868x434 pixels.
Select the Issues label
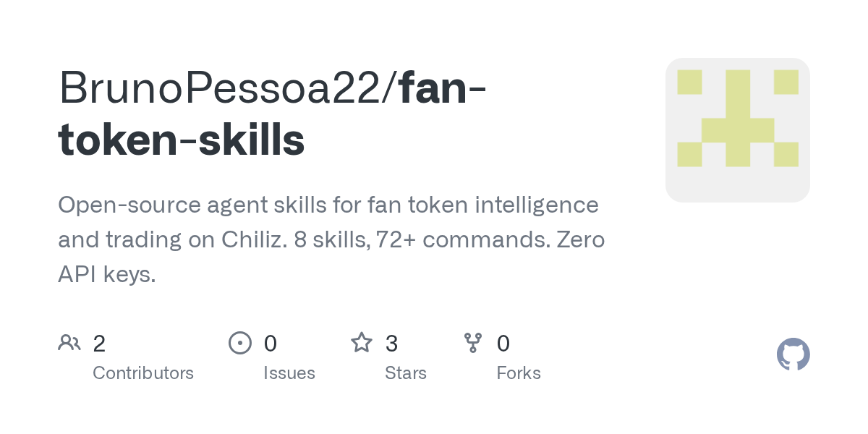click(289, 373)
